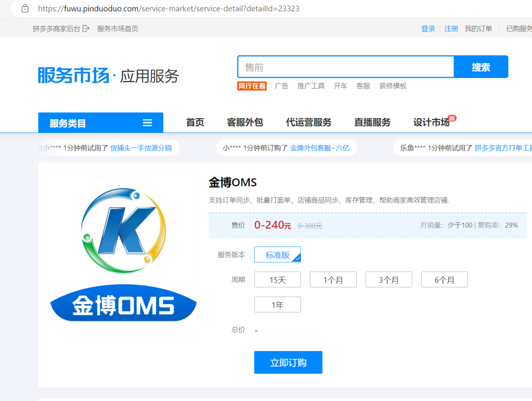This screenshot has width=532, height=401.
Task: Open 我的订单
Action: tap(478, 29)
